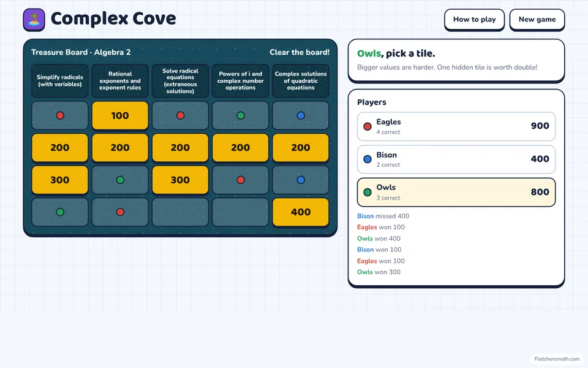588x368 pixels.
Task: Click the Complex Cove island logo icon
Action: [x=34, y=20]
